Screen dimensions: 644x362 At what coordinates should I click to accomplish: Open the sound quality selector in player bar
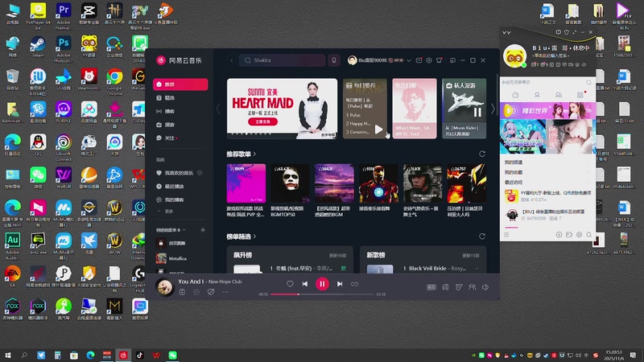tap(431, 287)
